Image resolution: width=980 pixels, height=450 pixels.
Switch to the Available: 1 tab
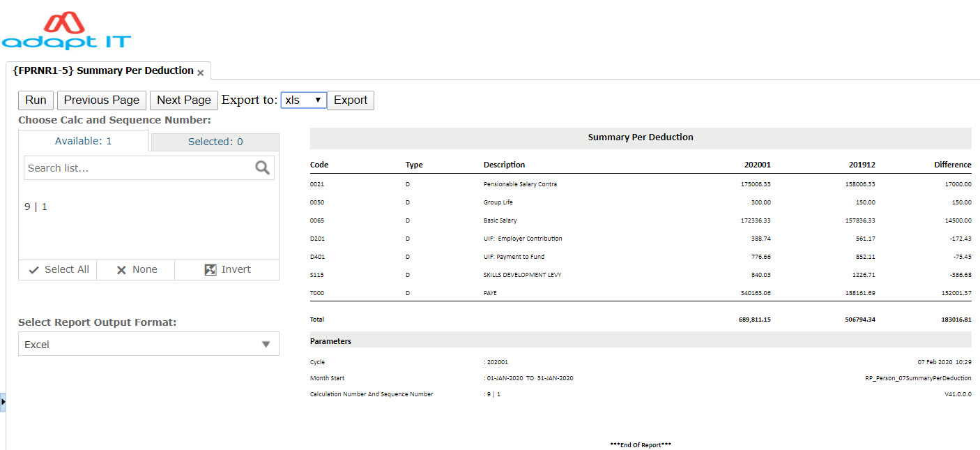click(x=84, y=141)
